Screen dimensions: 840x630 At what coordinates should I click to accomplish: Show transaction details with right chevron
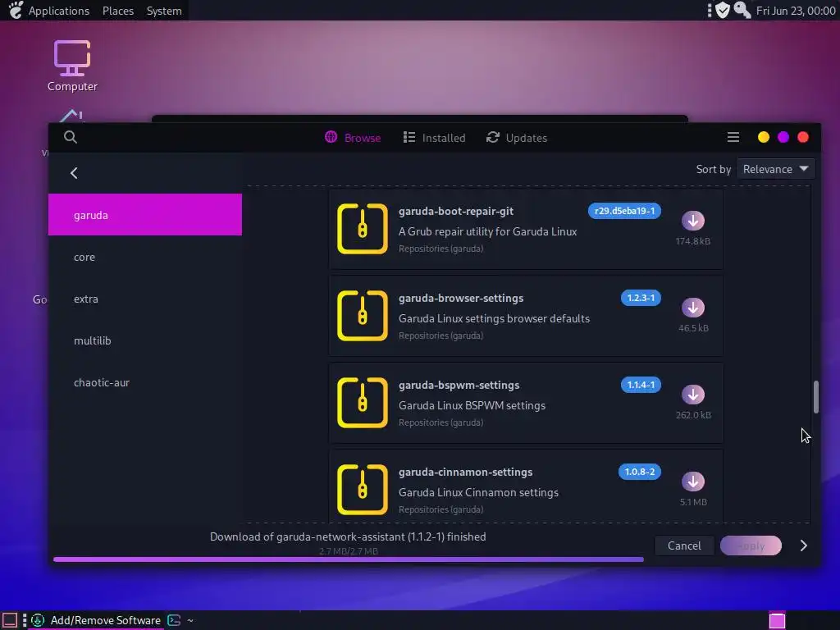pos(804,546)
